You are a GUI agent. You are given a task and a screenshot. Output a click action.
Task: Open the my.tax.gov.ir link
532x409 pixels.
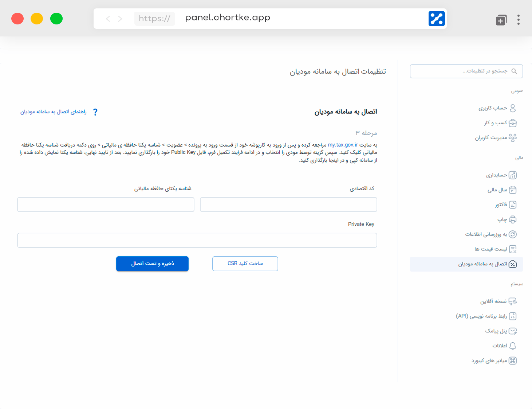pyautogui.click(x=343, y=145)
